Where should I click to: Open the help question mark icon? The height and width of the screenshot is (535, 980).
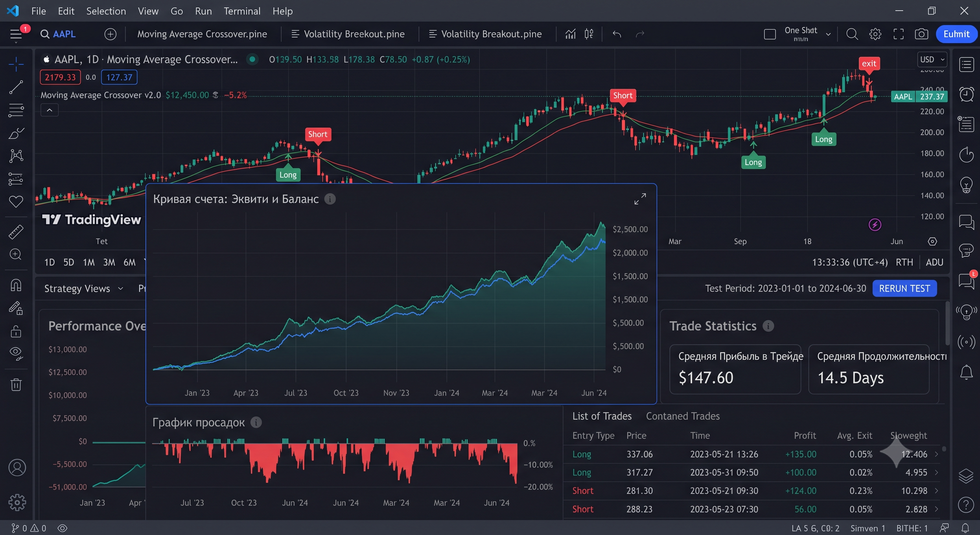pos(966,505)
